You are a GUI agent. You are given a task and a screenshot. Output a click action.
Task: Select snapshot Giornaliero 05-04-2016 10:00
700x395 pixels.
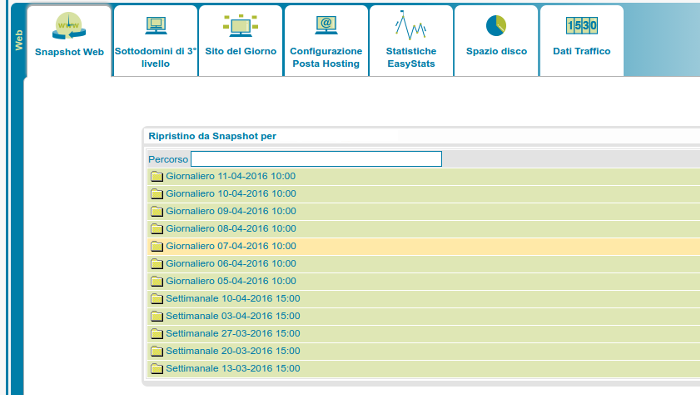pos(231,281)
